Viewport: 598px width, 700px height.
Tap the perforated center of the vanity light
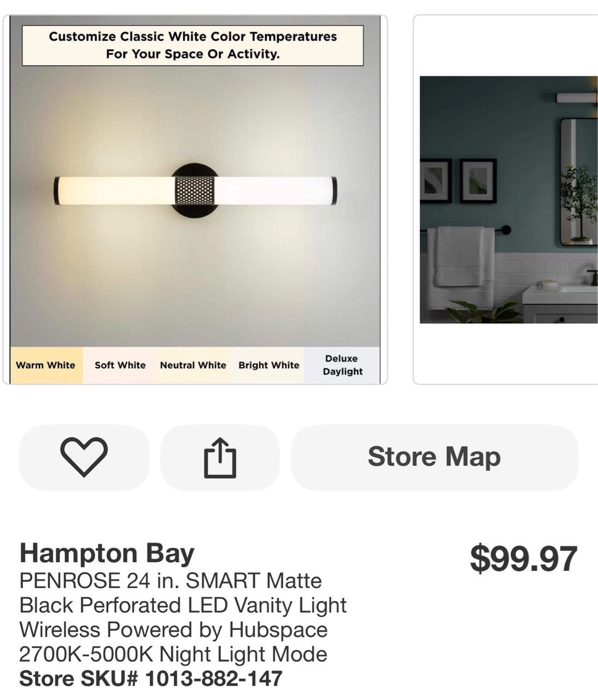[x=195, y=191]
